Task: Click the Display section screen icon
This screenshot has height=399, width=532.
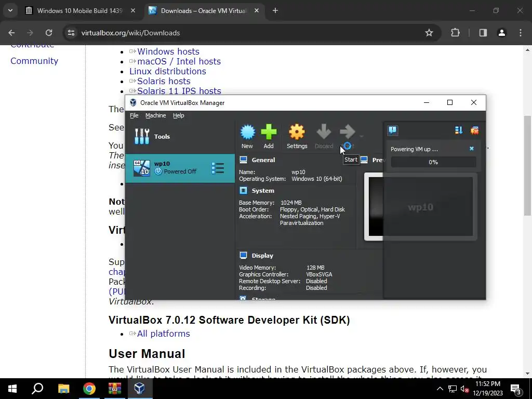Action: [243, 256]
